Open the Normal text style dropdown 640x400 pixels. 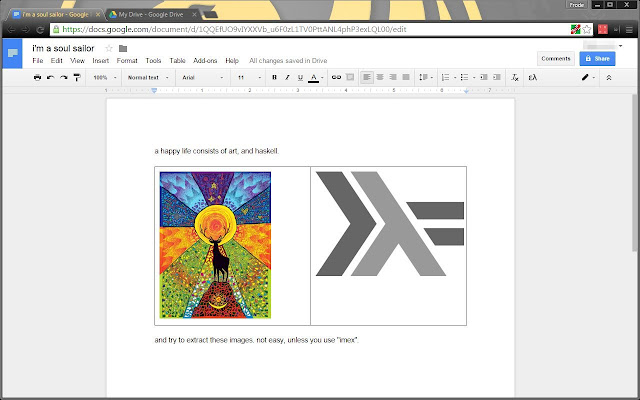coord(148,78)
